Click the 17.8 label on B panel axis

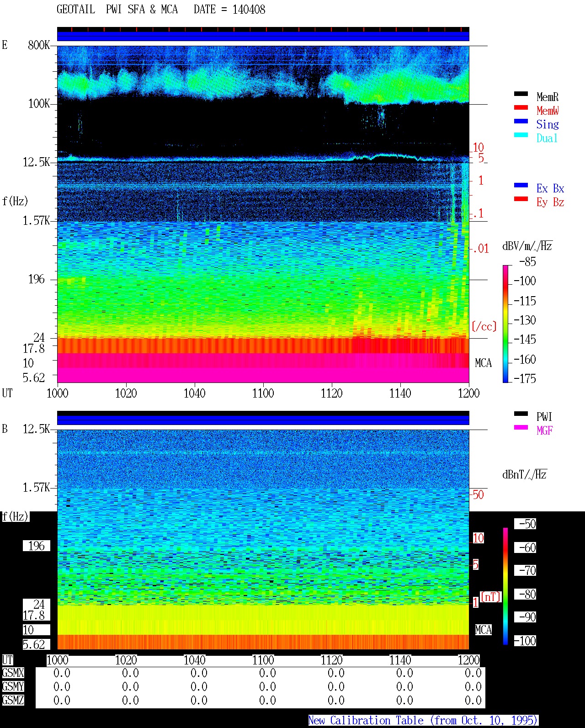[34, 616]
